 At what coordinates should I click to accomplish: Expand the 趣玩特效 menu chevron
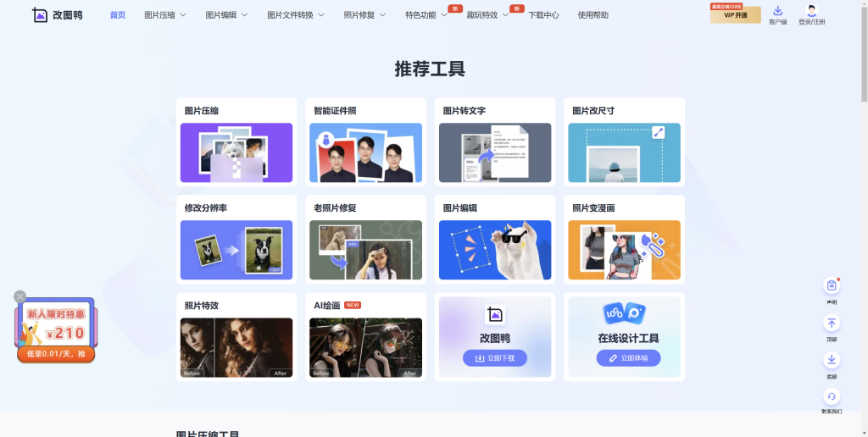coord(505,15)
